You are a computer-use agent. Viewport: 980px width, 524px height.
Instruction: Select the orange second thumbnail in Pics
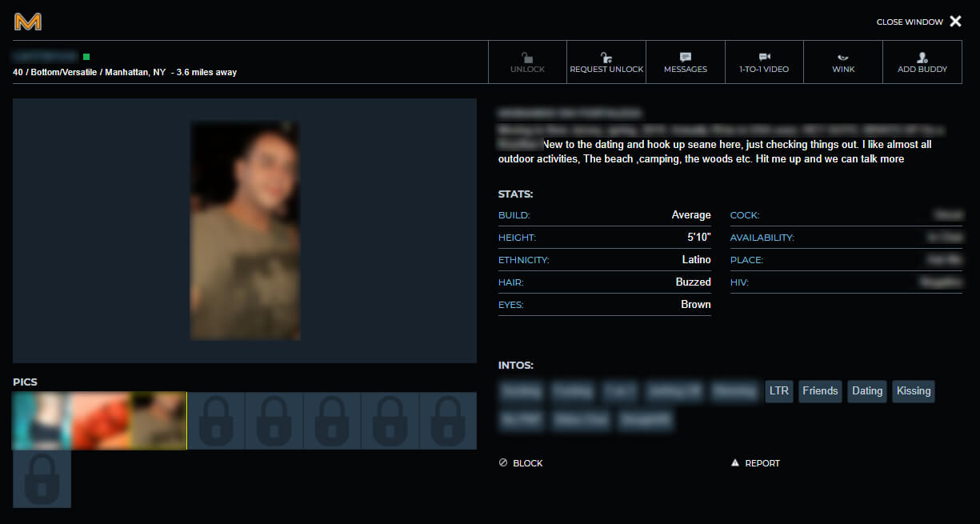point(100,421)
